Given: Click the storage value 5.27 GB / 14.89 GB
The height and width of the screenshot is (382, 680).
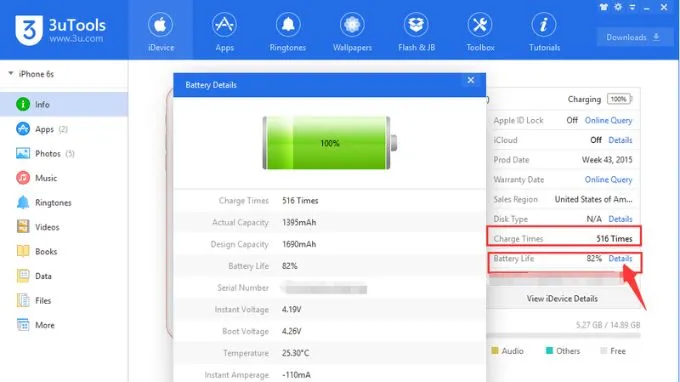Looking at the screenshot, I should pos(608,325).
